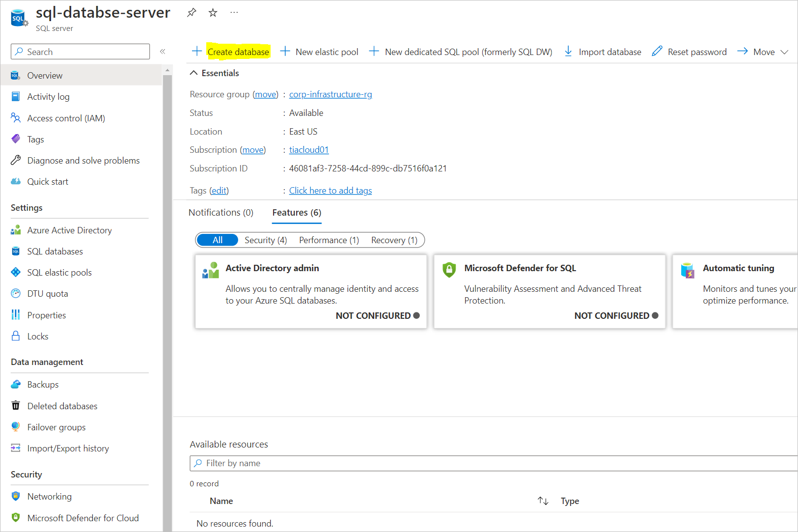
Task: Open Networking shield icon
Action: pos(16,496)
